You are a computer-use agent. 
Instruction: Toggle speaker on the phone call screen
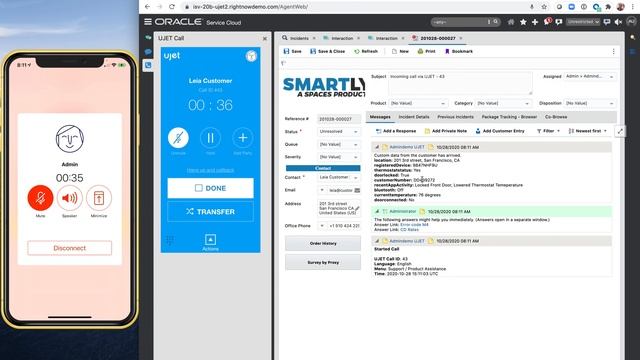[69, 198]
